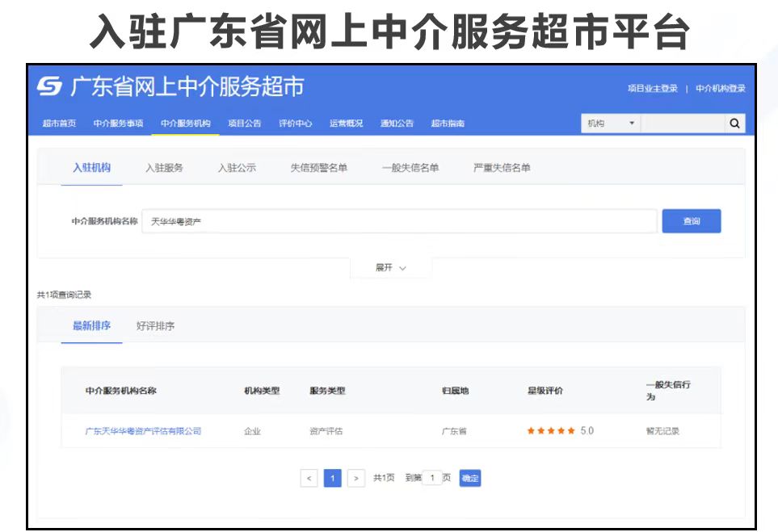
Task: Focus the 中介服务机构名称 input field
Action: pos(399,221)
